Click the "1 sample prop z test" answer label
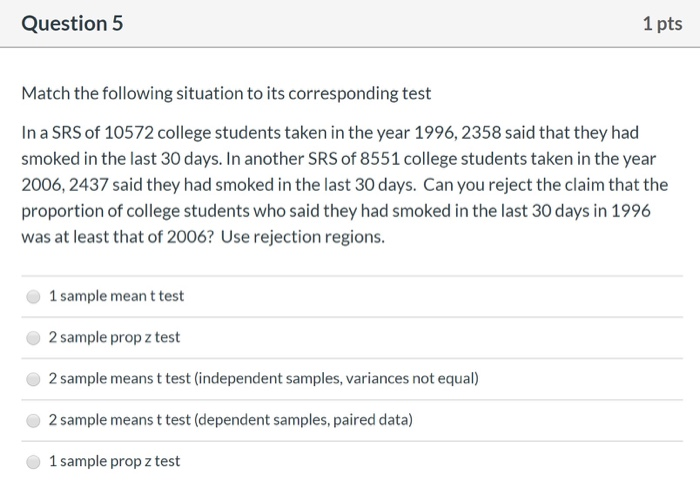 pos(114,461)
